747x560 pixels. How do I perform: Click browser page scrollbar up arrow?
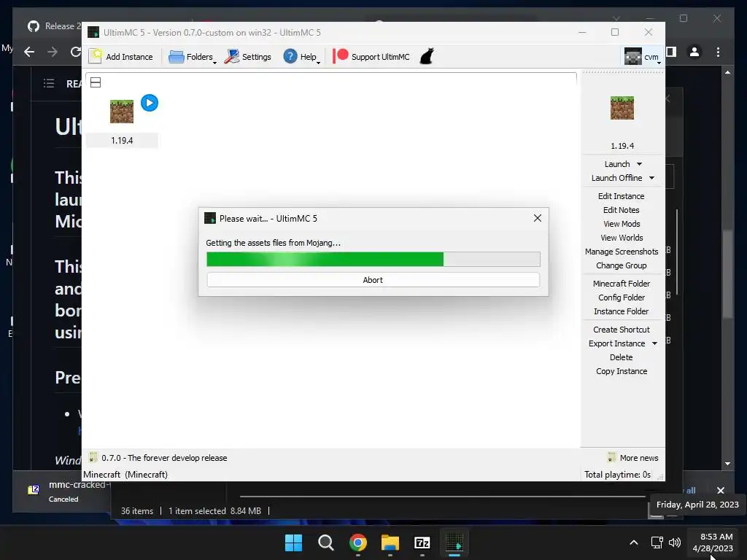727,72
